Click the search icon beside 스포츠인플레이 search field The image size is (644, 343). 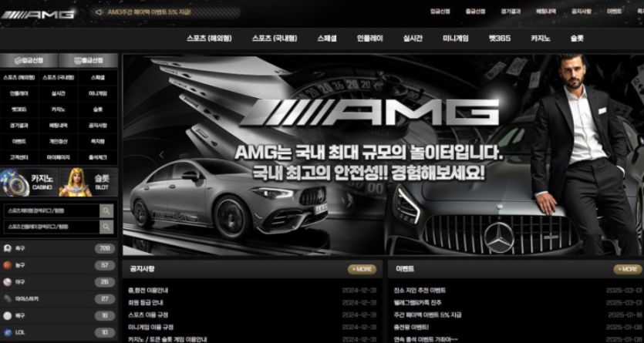coord(106,227)
